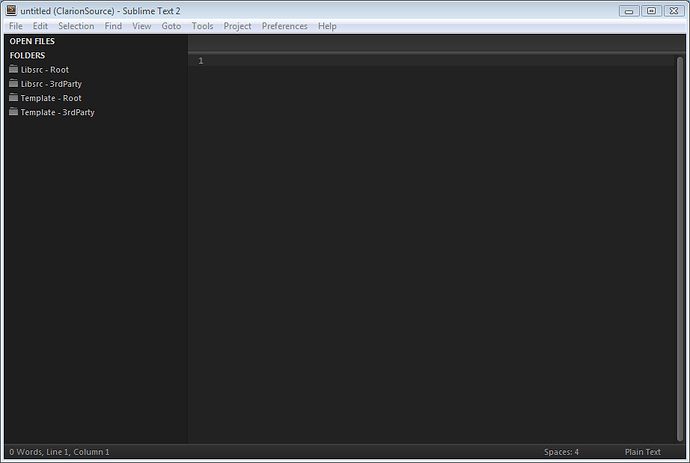Click the Template - 3rdParty folder icon
Image resolution: width=690 pixels, height=463 pixels.
(13, 112)
